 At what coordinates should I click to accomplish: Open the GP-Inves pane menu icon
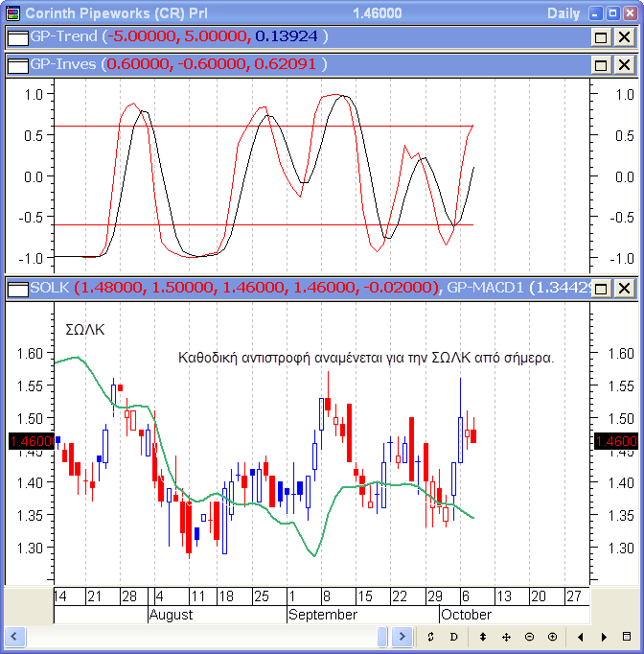tap(17, 65)
